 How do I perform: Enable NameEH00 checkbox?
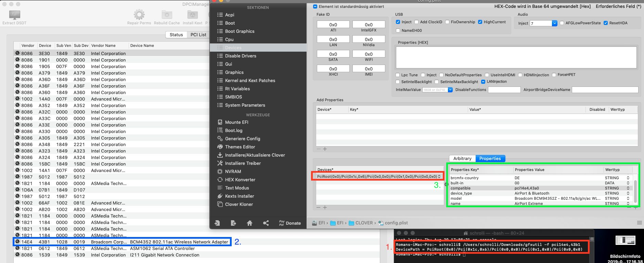point(398,30)
